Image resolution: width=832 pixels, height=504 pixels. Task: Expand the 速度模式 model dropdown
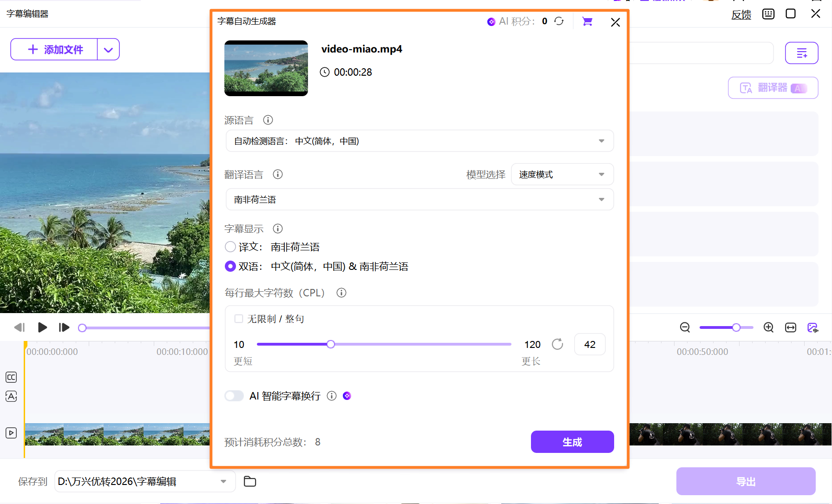point(562,175)
